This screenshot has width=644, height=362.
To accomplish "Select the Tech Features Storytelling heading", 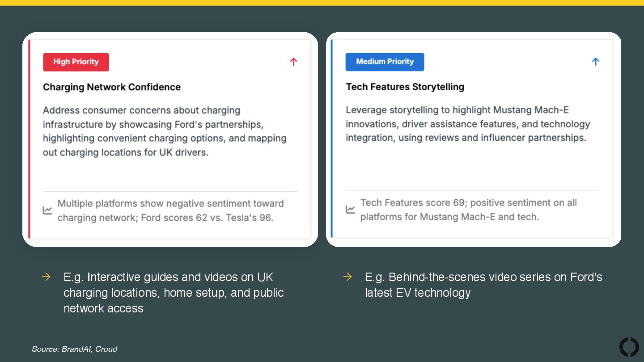I will pyautogui.click(x=405, y=87).
